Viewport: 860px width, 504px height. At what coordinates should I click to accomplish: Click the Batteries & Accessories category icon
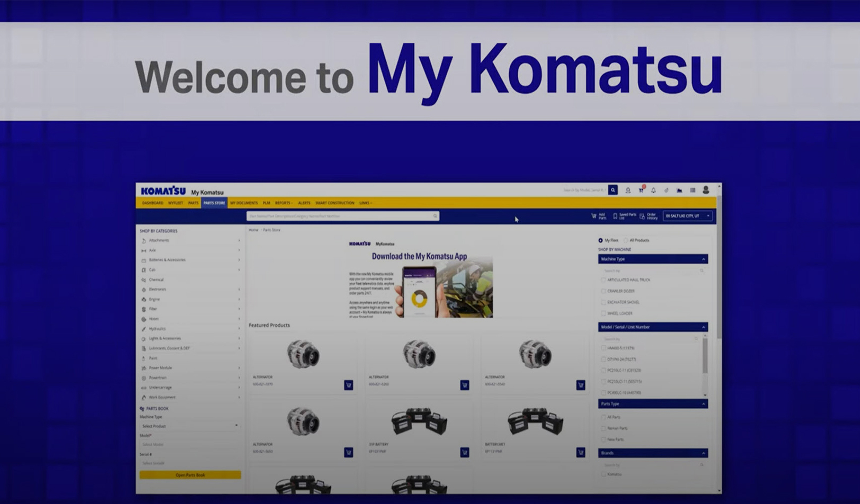click(x=144, y=260)
